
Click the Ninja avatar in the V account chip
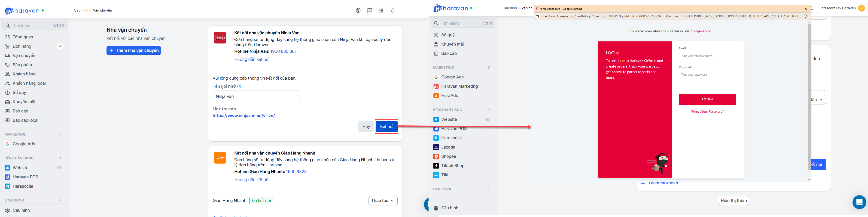pyautogui.click(x=862, y=8)
